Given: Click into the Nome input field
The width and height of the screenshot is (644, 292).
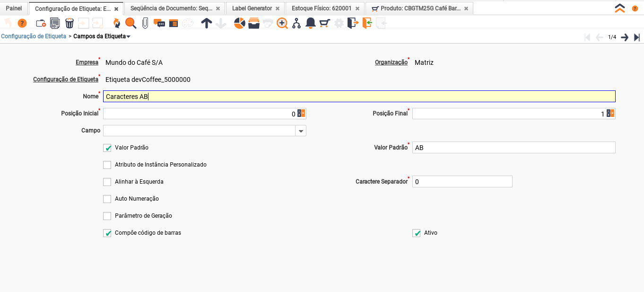Looking at the screenshot, I should pyautogui.click(x=359, y=97).
